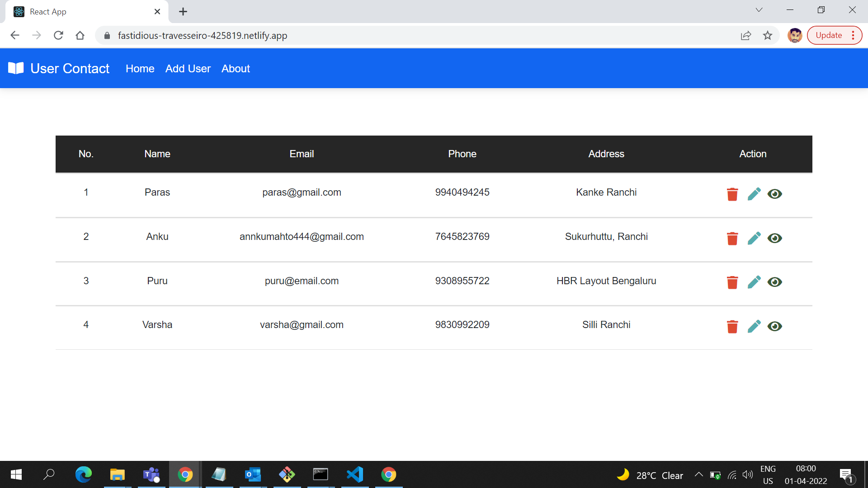Delete the contact Anku
This screenshot has width=868, height=488.
[x=732, y=238]
